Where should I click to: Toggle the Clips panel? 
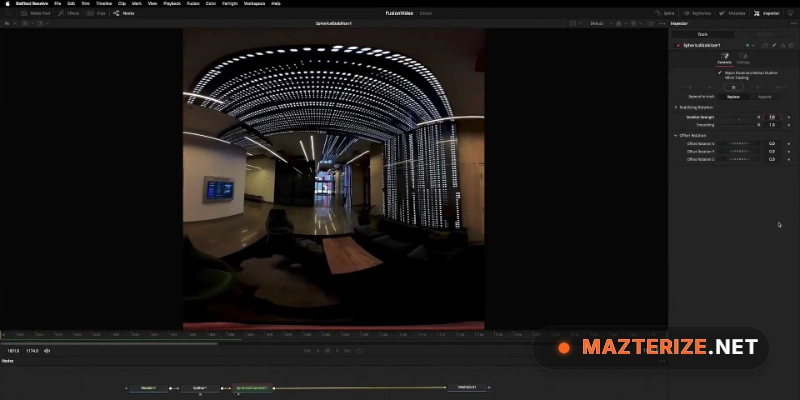click(x=96, y=13)
